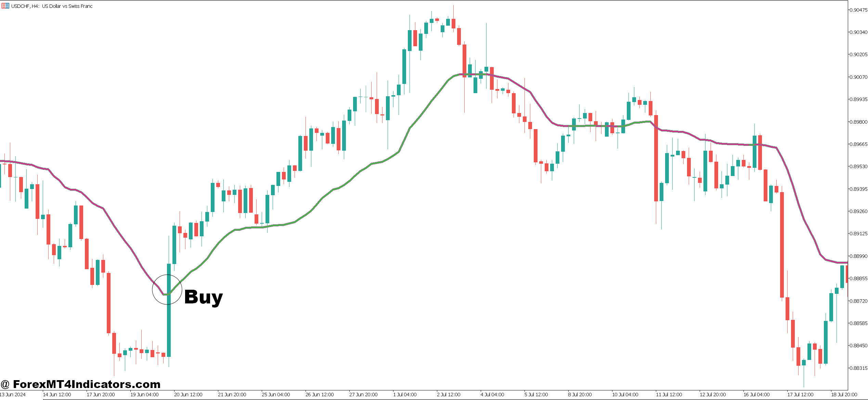868x400 pixels.
Task: Click the 'Buy' signal label annotation
Action: (204, 297)
